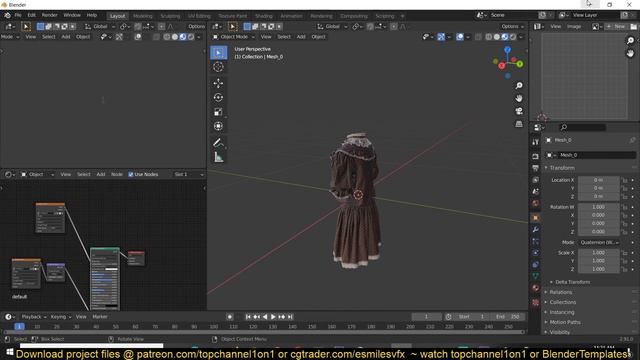Expand the Delta Transform panel
Screen dimensions: 640x360
point(572,282)
